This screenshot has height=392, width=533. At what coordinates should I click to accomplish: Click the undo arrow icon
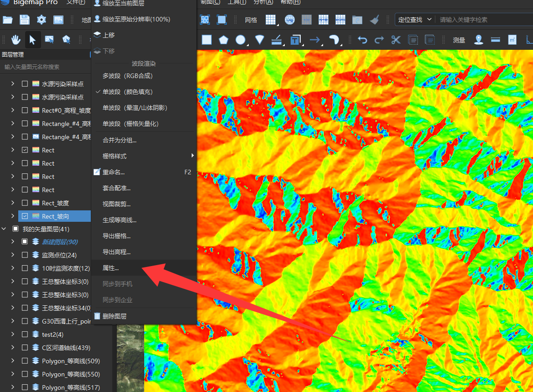point(362,40)
